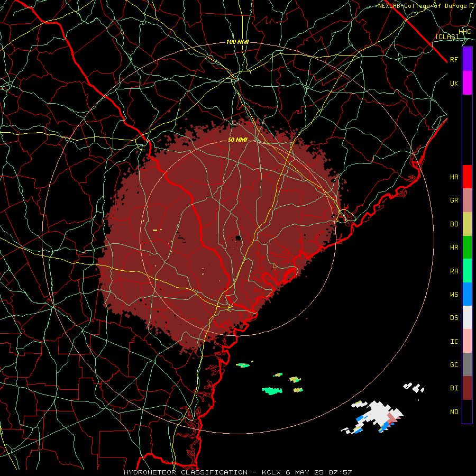The width and height of the screenshot is (476, 476).
Task: Select the HA legend label
Action: click(454, 177)
